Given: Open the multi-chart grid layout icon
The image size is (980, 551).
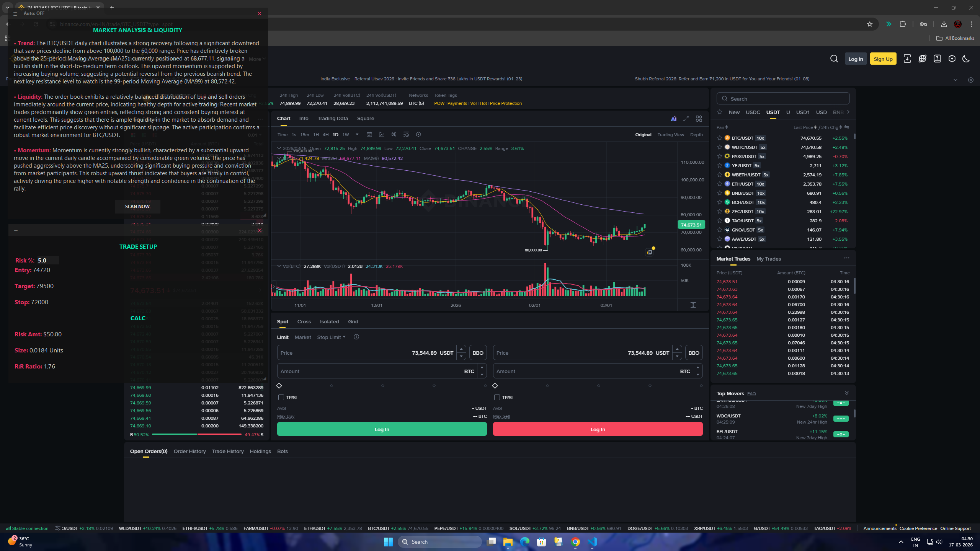Looking at the screenshot, I should (x=699, y=119).
